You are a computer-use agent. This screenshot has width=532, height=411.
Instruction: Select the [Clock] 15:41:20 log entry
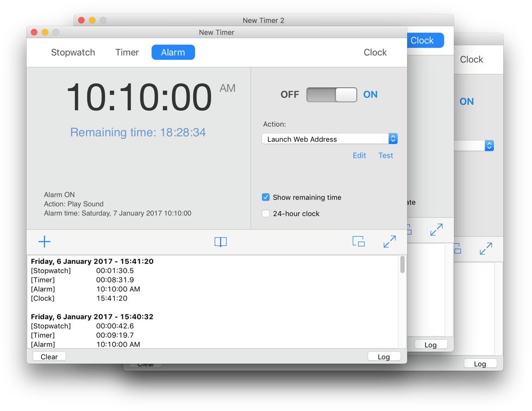pyautogui.click(x=79, y=299)
